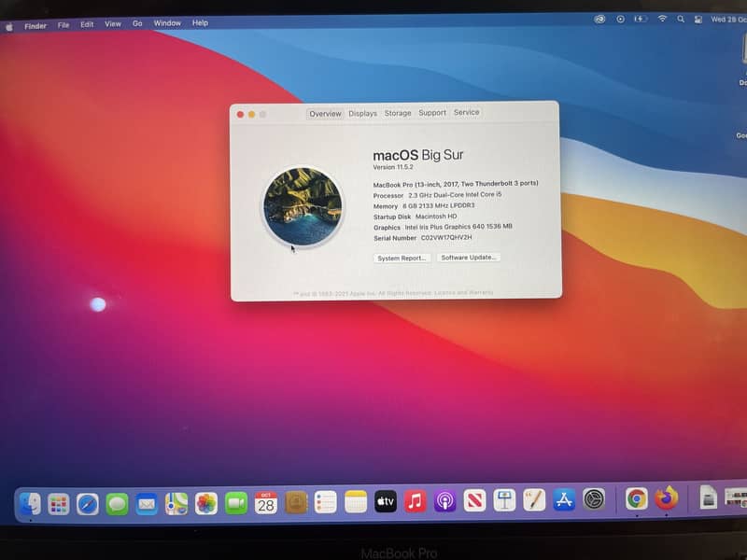The height and width of the screenshot is (560, 747).
Task: Click the Version 11.5.2 text
Action: [x=393, y=167]
